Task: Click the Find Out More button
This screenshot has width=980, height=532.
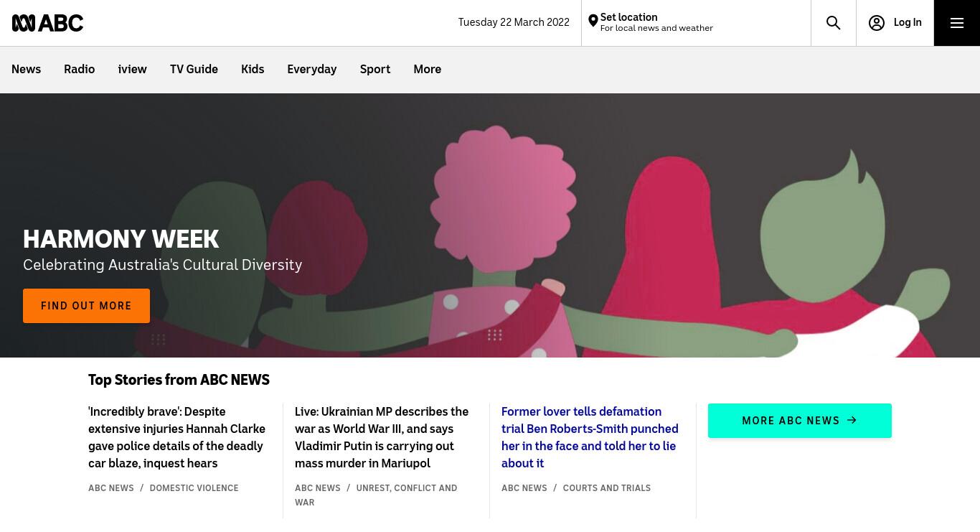Action: [86, 306]
